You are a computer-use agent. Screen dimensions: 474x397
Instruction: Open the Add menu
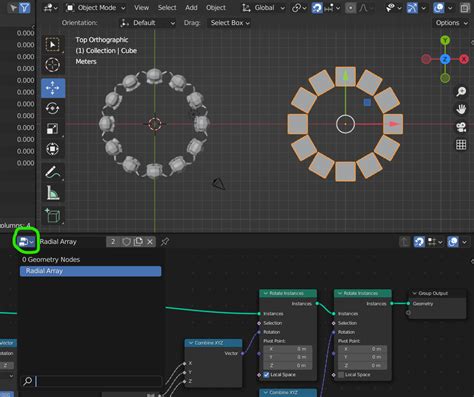point(191,8)
